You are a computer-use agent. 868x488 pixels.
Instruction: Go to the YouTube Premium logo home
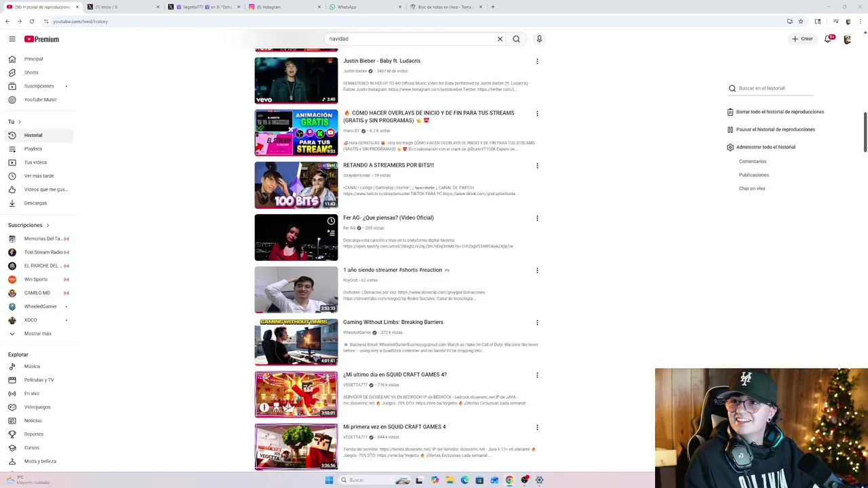click(41, 39)
